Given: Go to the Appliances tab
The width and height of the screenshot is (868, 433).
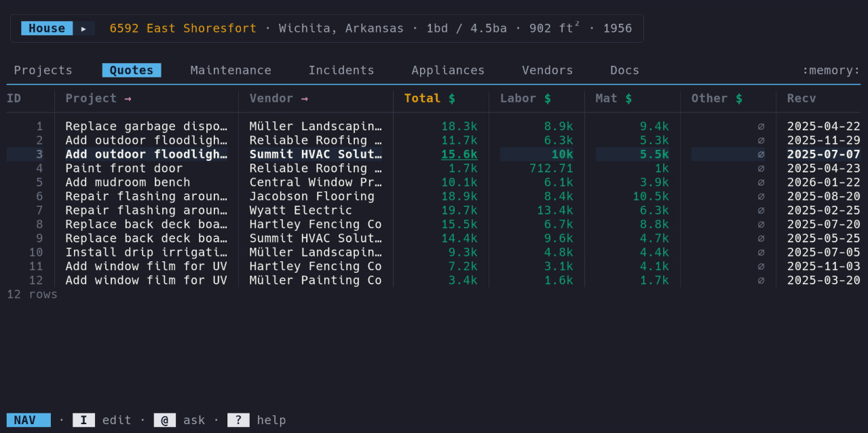Looking at the screenshot, I should 448,71.
